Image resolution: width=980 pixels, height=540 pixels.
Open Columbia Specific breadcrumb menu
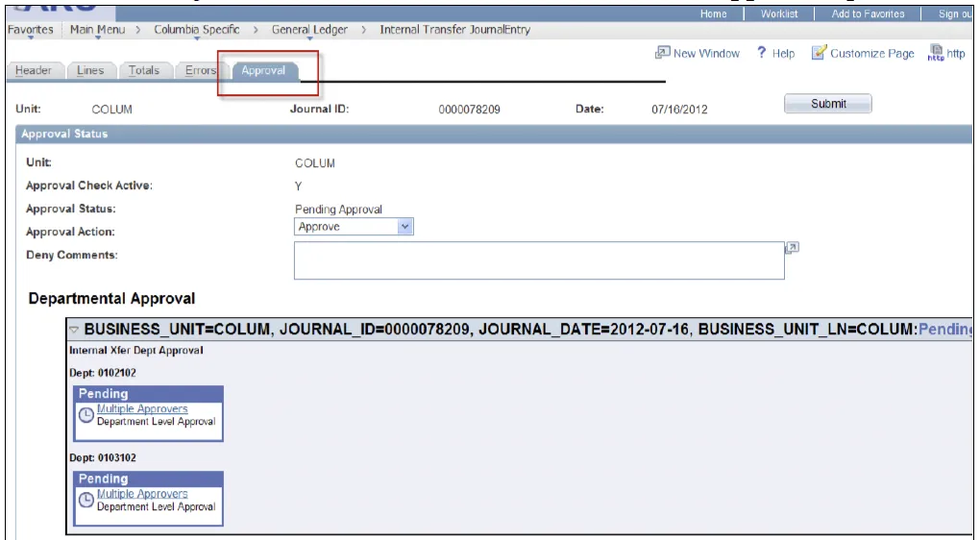(196, 30)
